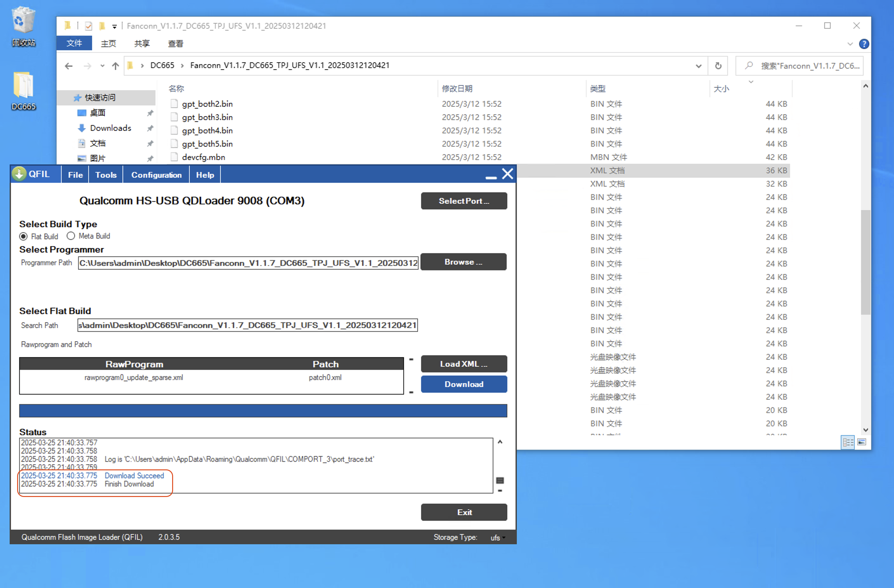
Task: Navigate back with the back arrow
Action: [x=68, y=66]
